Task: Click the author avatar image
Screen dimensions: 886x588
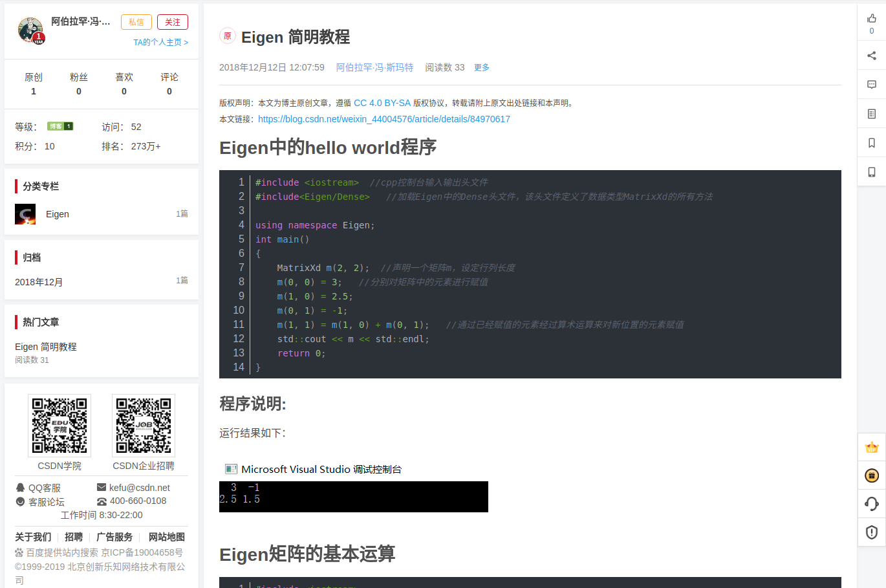Action: point(30,30)
